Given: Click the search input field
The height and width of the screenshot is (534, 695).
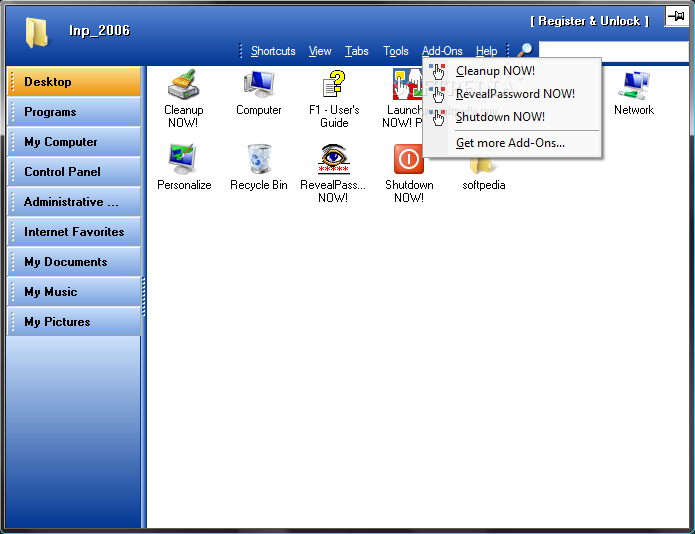Looking at the screenshot, I should pyautogui.click(x=614, y=51).
